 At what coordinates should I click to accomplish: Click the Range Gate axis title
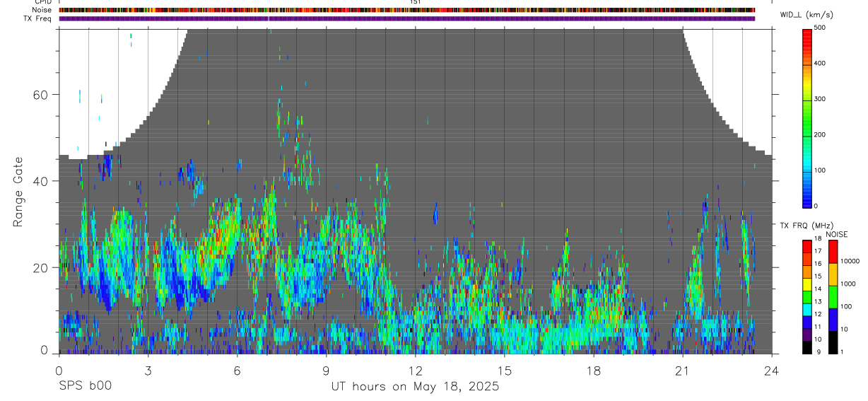pos(18,192)
